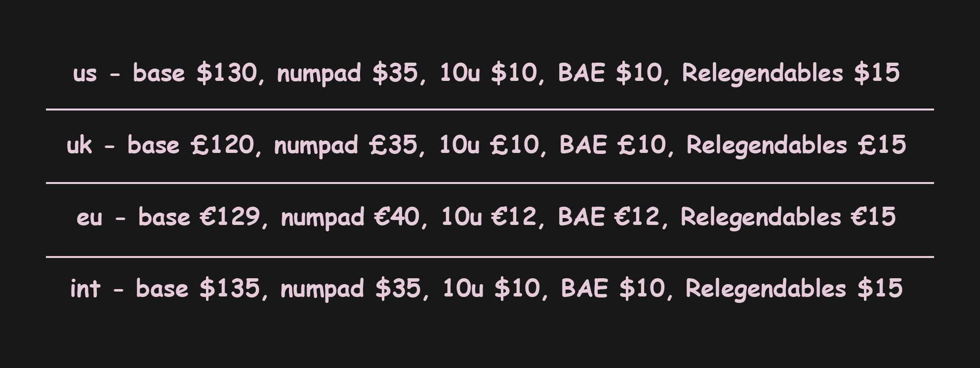Click the UK base £120 price
This screenshot has height=368, width=980.
(x=222, y=146)
